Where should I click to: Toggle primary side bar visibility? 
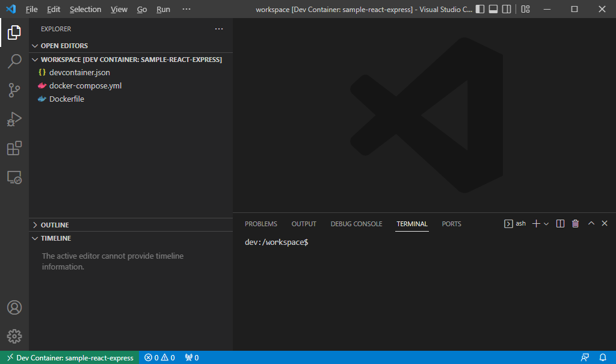tap(479, 9)
